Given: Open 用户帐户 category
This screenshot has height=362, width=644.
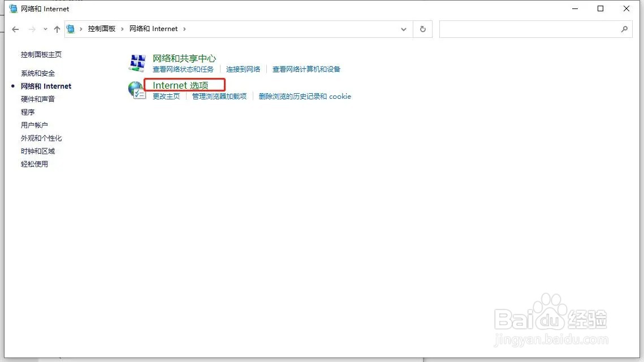Looking at the screenshot, I should (34, 125).
